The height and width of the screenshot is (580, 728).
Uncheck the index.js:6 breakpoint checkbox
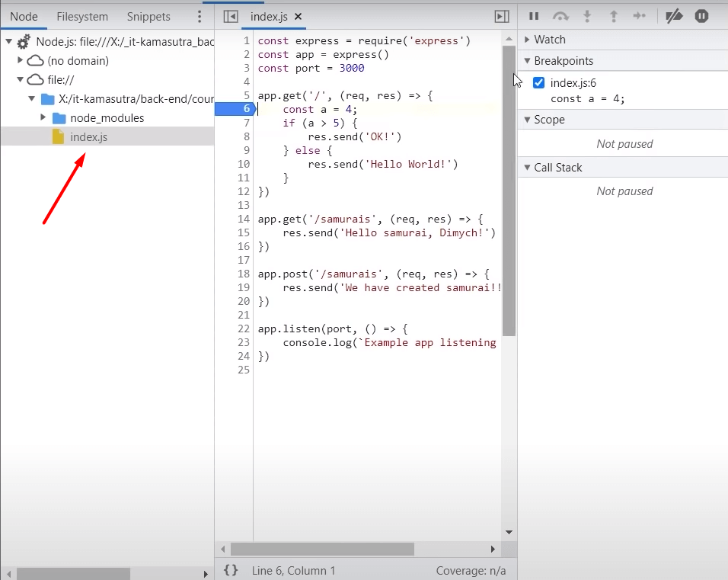click(x=539, y=83)
